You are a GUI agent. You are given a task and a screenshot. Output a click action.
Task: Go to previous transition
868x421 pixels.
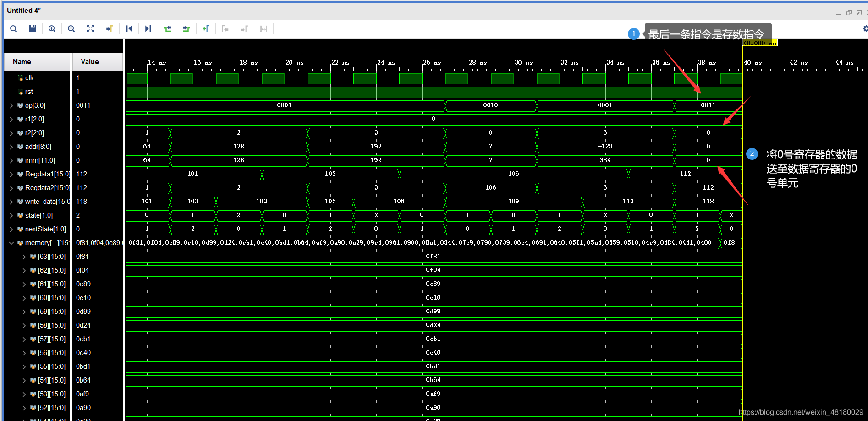tap(168, 29)
